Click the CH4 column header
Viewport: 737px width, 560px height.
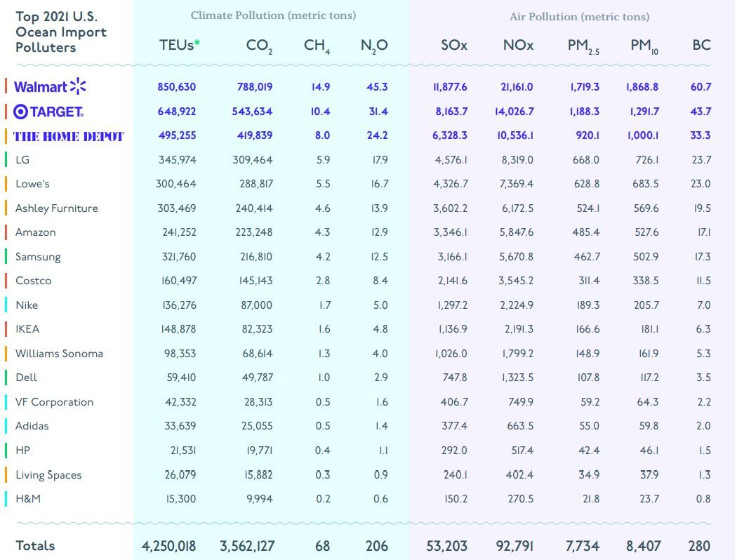tap(317, 46)
